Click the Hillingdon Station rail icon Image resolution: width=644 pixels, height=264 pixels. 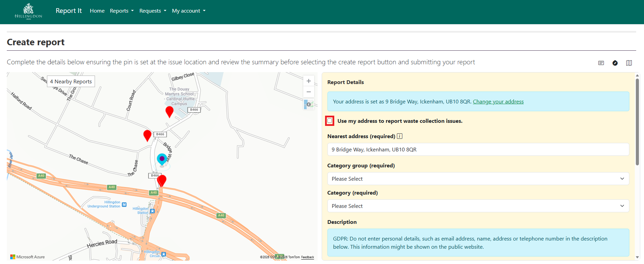click(152, 211)
